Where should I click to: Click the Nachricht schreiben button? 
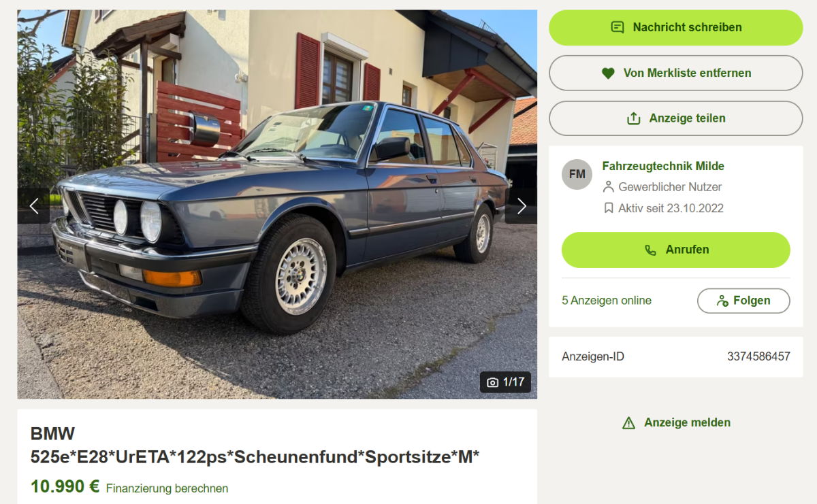tap(676, 28)
